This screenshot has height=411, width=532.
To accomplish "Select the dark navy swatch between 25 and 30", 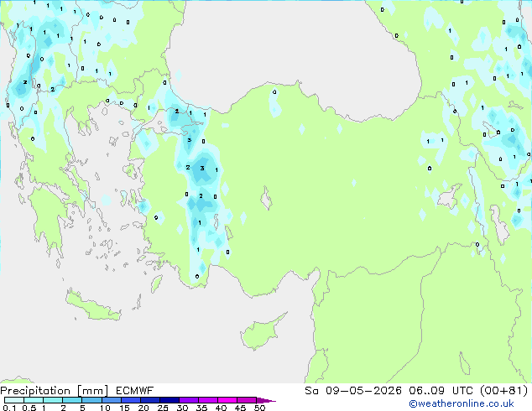I will [170, 400].
